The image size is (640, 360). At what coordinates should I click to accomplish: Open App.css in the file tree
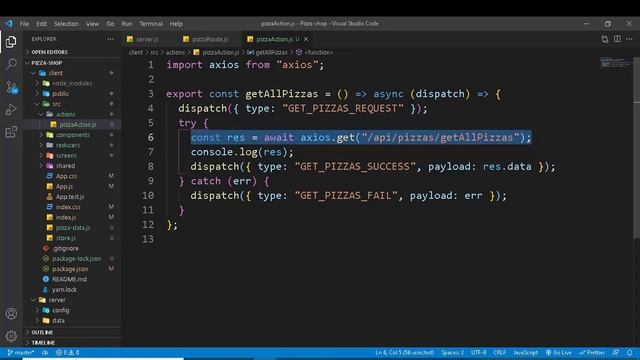click(x=66, y=176)
